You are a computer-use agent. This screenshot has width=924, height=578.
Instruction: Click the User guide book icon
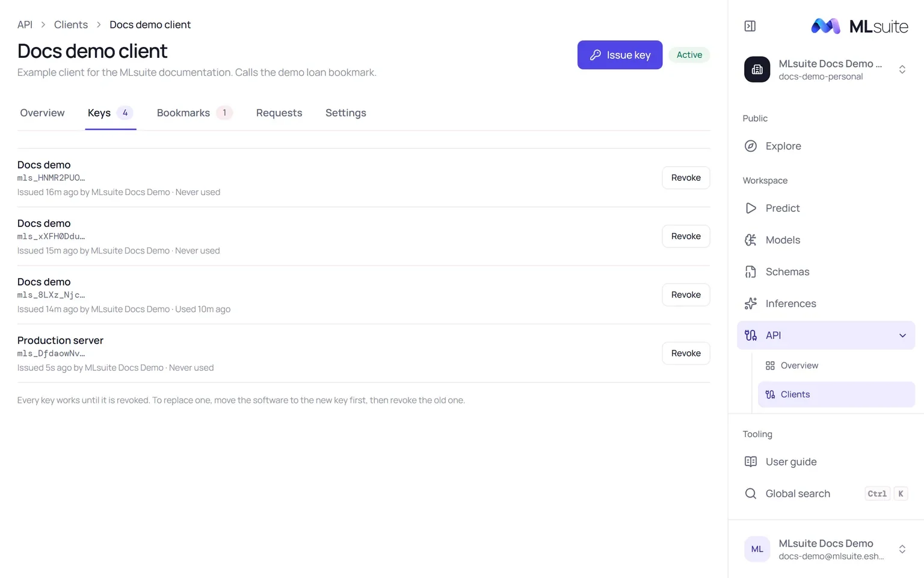point(751,462)
